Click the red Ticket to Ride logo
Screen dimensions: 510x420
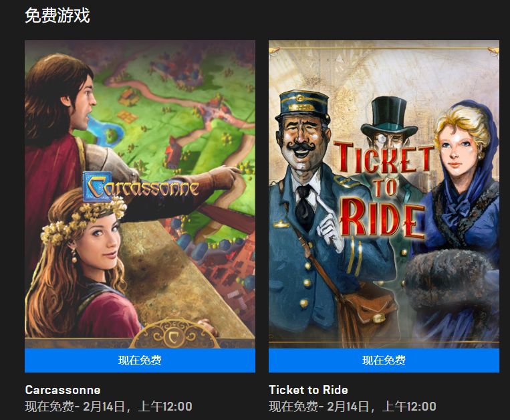click(x=384, y=190)
